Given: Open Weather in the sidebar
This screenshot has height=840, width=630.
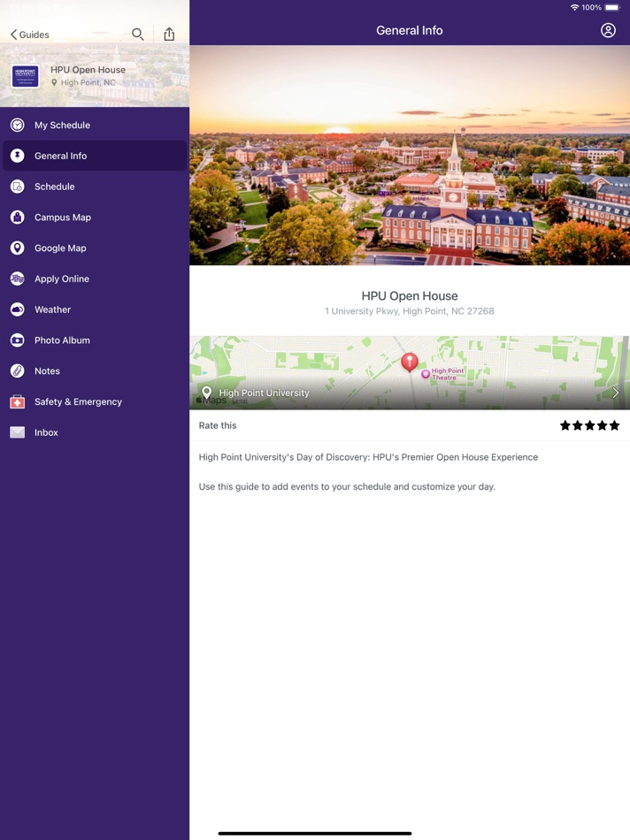Looking at the screenshot, I should click(95, 309).
